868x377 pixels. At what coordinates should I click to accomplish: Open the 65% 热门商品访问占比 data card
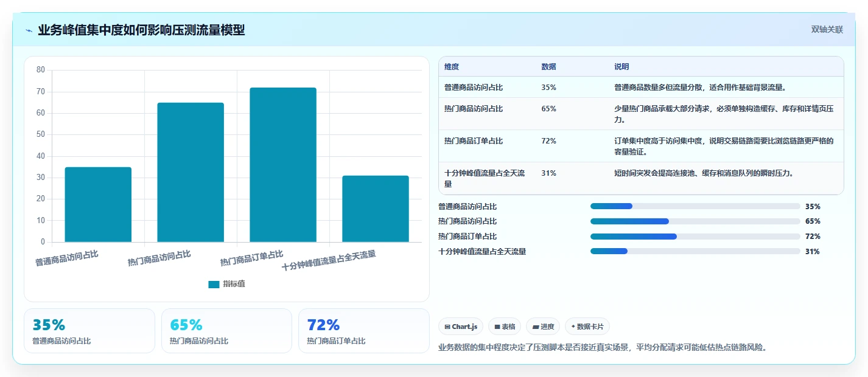pos(226,331)
